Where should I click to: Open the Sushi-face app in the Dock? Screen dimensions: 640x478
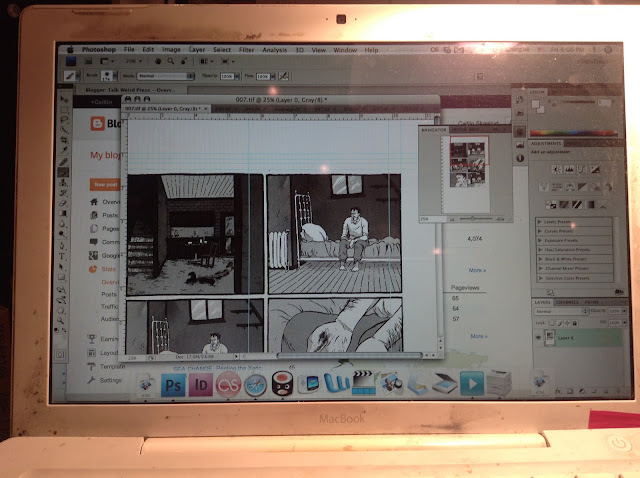tap(282, 384)
